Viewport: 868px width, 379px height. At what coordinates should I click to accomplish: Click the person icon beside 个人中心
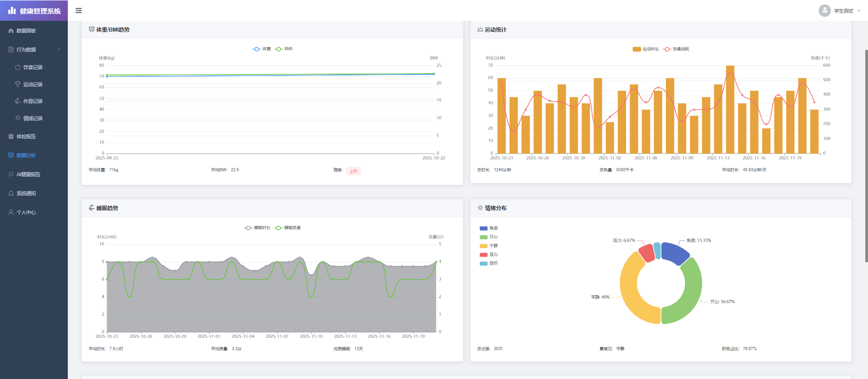[x=11, y=212]
